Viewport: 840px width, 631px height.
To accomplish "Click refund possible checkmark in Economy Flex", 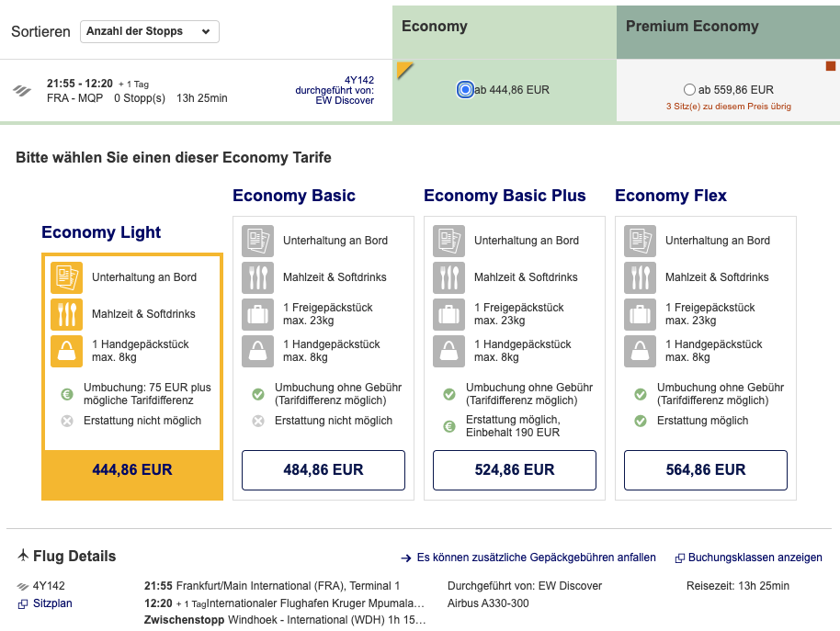I will click(x=641, y=421).
